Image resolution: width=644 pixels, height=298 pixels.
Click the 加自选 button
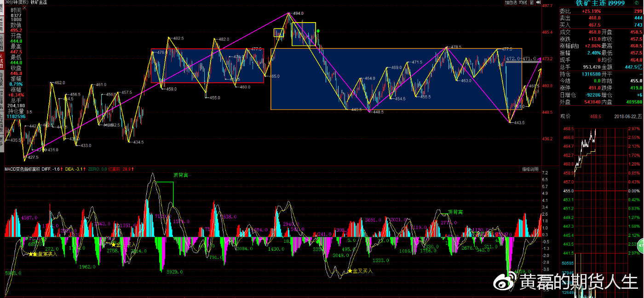pyautogui.click(x=511, y=2)
